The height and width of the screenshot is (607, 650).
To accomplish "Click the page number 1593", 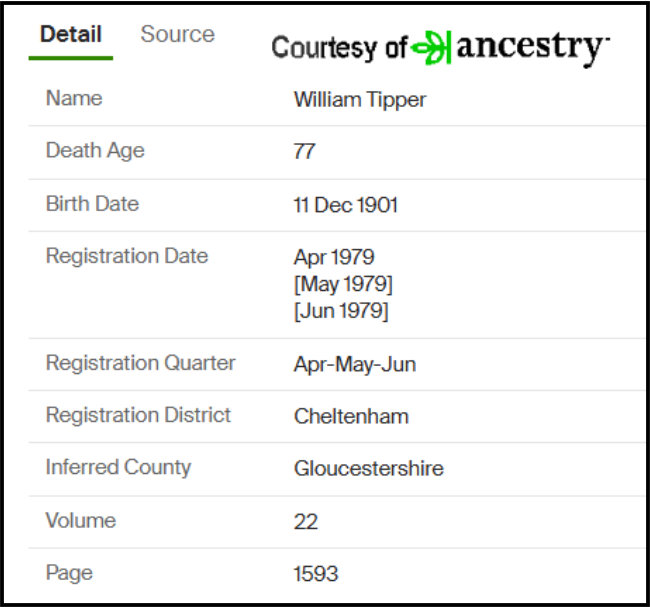I will (x=316, y=574).
